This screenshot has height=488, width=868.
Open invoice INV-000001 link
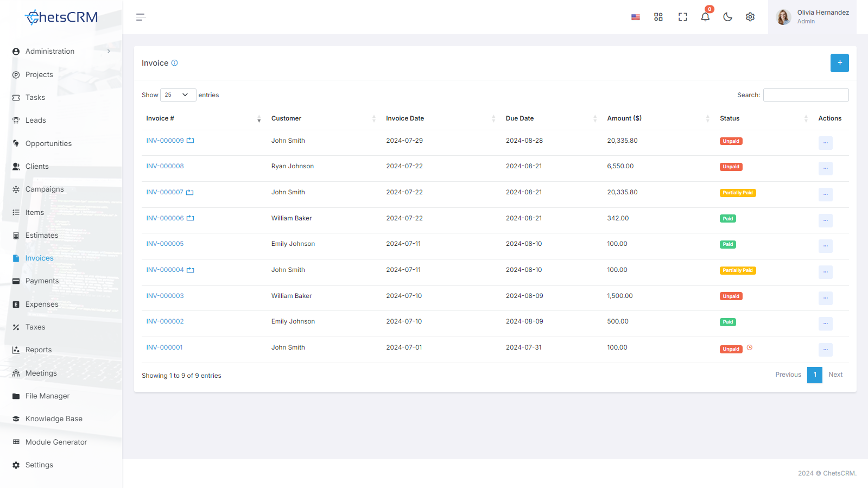pos(164,347)
